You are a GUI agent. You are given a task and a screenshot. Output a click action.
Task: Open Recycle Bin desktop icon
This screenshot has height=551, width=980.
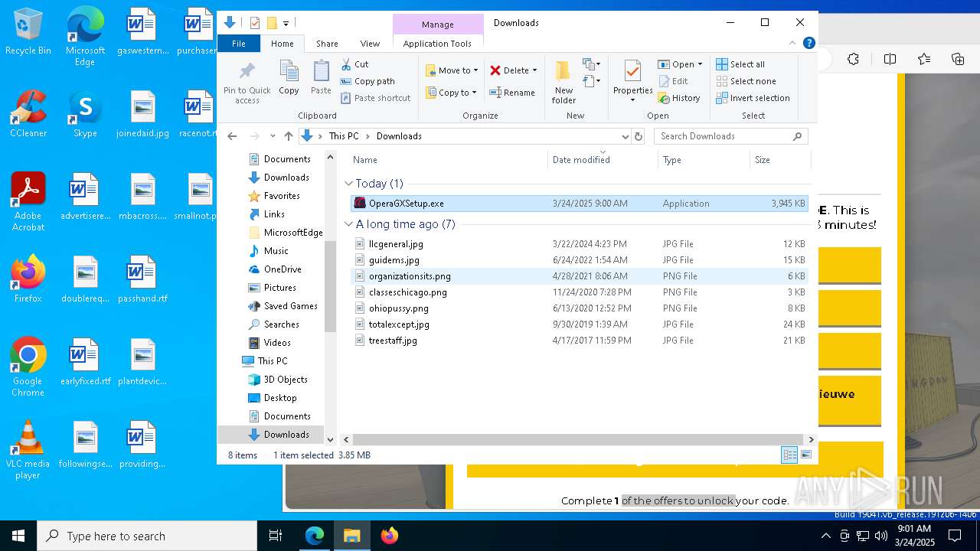pyautogui.click(x=28, y=32)
